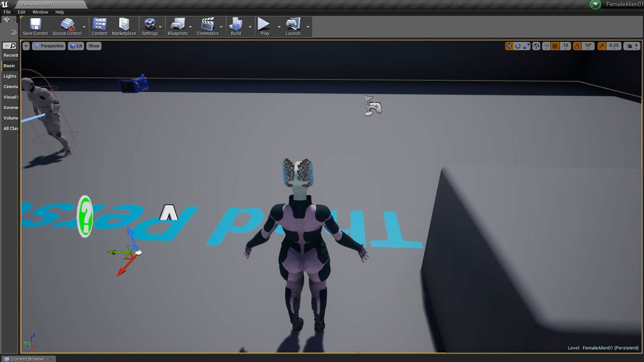The image size is (644, 362).
Task: Click the Blueprints toolbar icon
Action: 178,24
